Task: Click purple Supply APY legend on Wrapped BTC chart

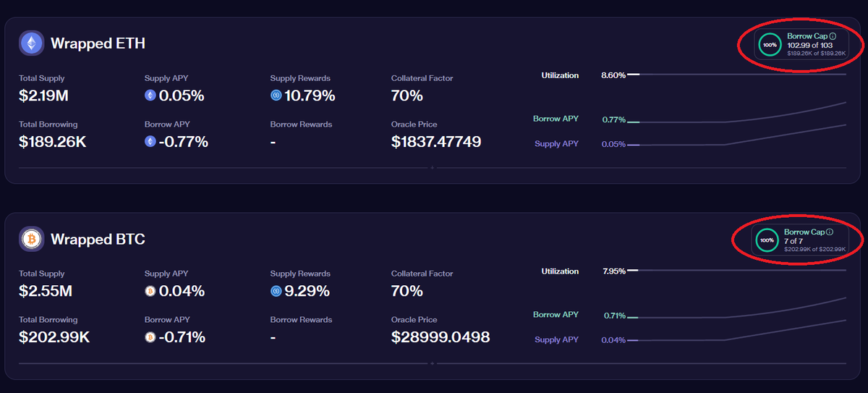Action: coord(556,340)
